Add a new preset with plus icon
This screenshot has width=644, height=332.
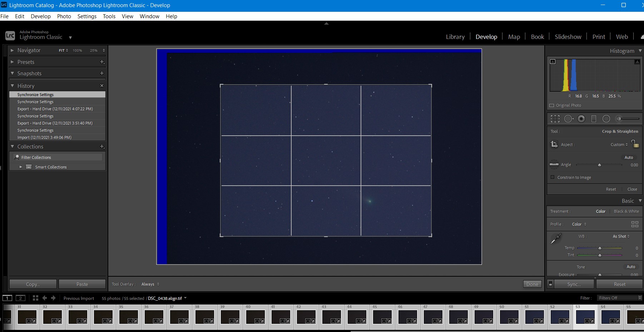click(x=102, y=62)
